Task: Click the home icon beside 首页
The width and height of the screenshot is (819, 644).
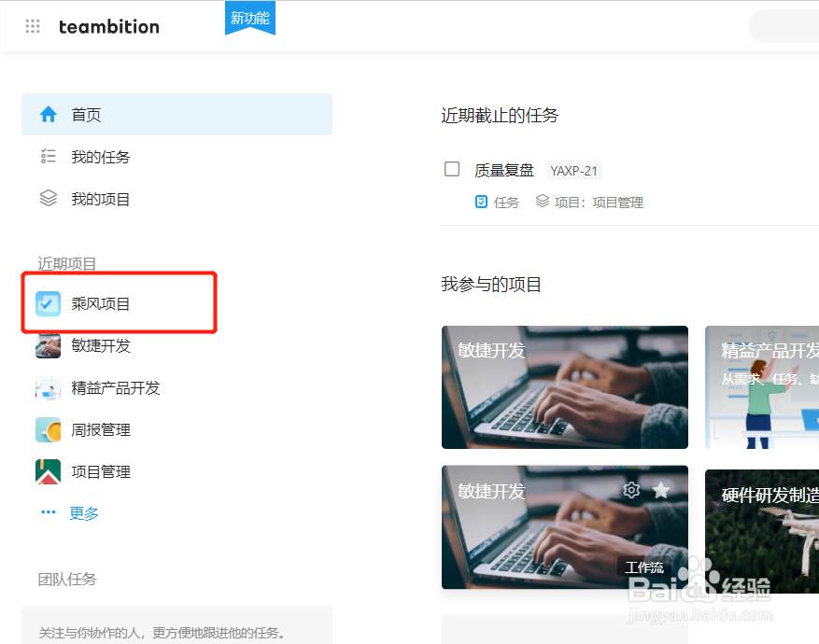Action: point(48,114)
